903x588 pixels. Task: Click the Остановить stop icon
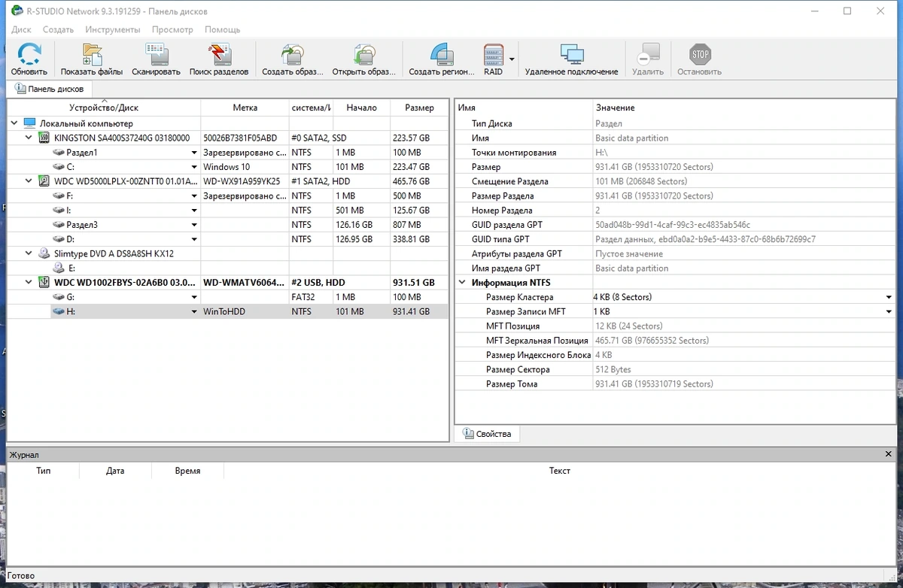coord(700,54)
